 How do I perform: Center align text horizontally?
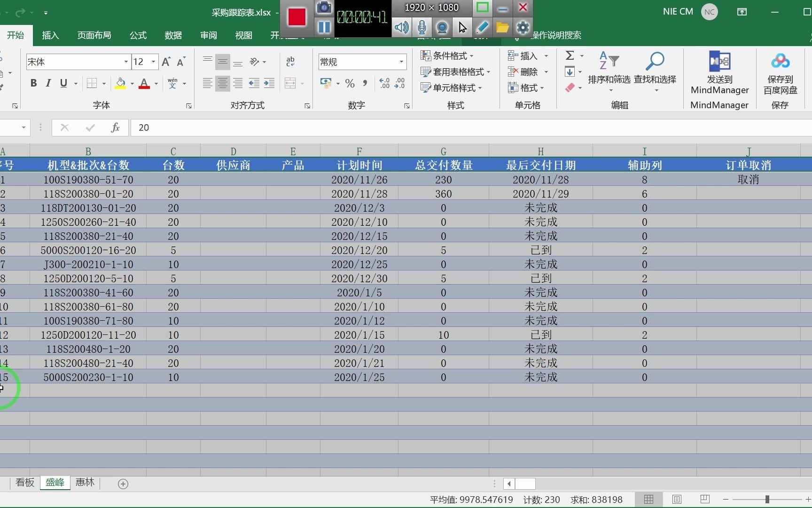[x=223, y=83]
